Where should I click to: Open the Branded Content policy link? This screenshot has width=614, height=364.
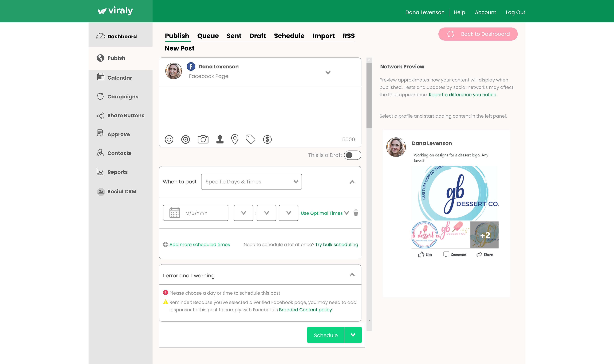[x=305, y=310]
